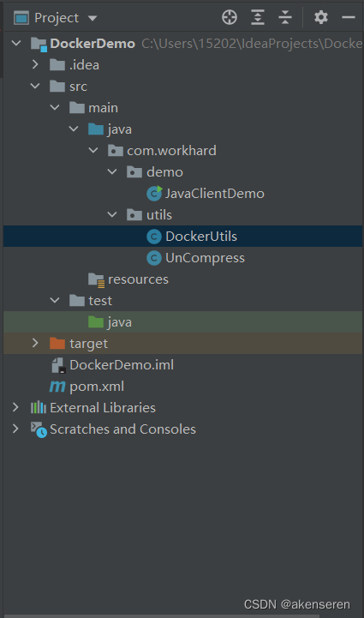
Task: Click the Expand All icon in toolbar
Action: pyautogui.click(x=258, y=18)
